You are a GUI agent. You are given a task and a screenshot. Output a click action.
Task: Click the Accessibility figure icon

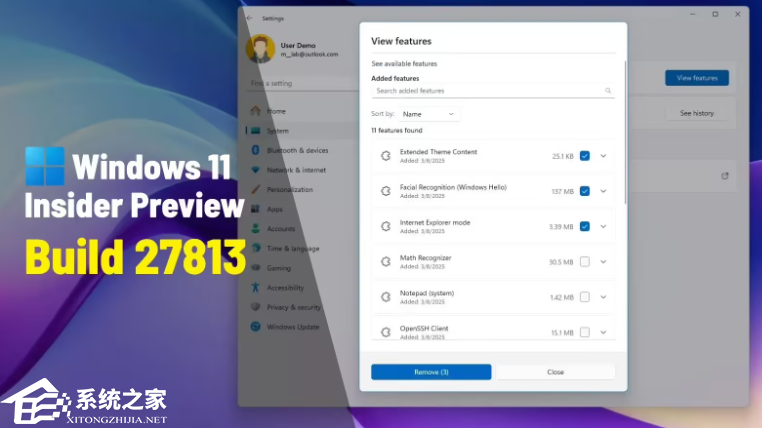256,287
